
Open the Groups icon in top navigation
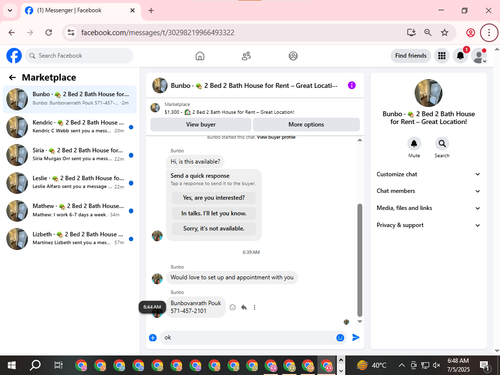click(293, 56)
